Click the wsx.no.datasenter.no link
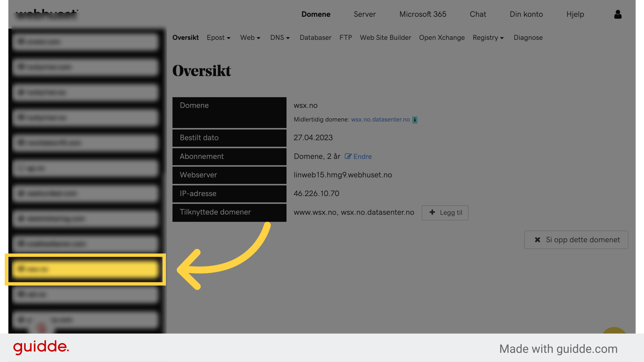Screen dimensions: 644x362 pyautogui.click(x=380, y=120)
